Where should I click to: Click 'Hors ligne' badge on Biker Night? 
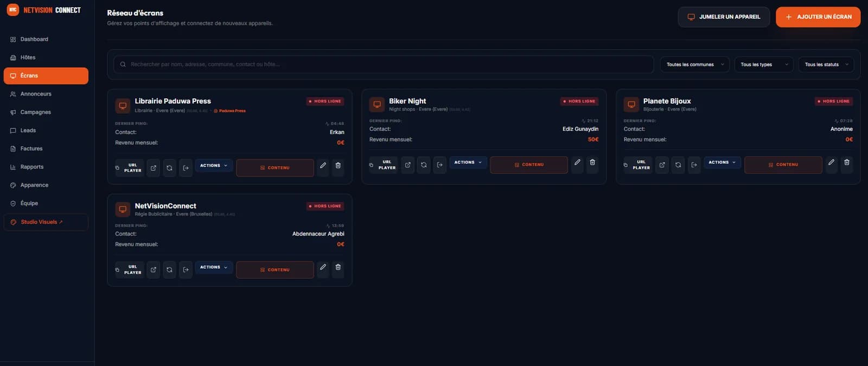(579, 101)
